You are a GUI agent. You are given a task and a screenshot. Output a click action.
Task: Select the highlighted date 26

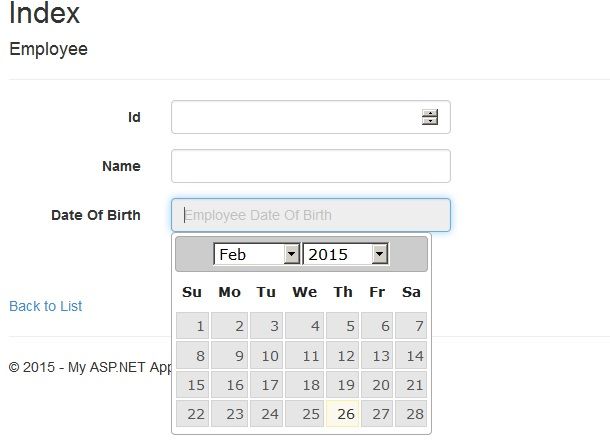[x=345, y=414]
